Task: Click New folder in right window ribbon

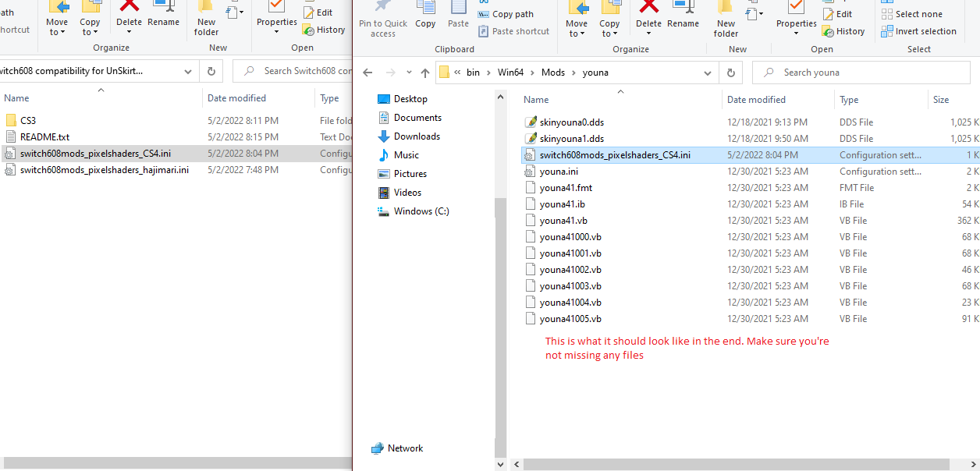Action: point(726,19)
